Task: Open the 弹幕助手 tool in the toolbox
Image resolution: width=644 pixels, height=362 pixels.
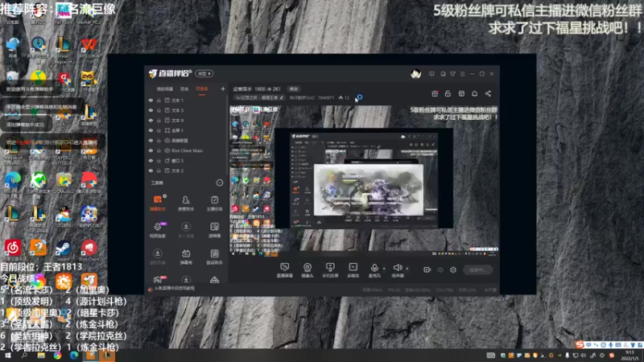Action: coord(158,204)
